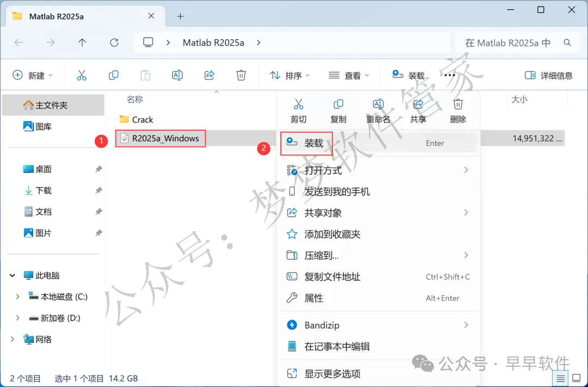Open the 打开方式 submenu

(379, 171)
